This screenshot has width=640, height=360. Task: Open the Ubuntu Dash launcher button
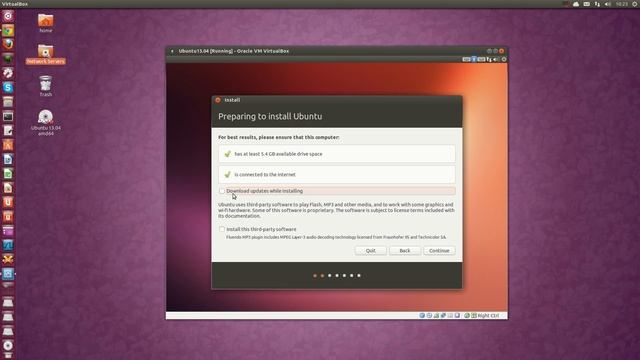pyautogui.click(x=8, y=16)
